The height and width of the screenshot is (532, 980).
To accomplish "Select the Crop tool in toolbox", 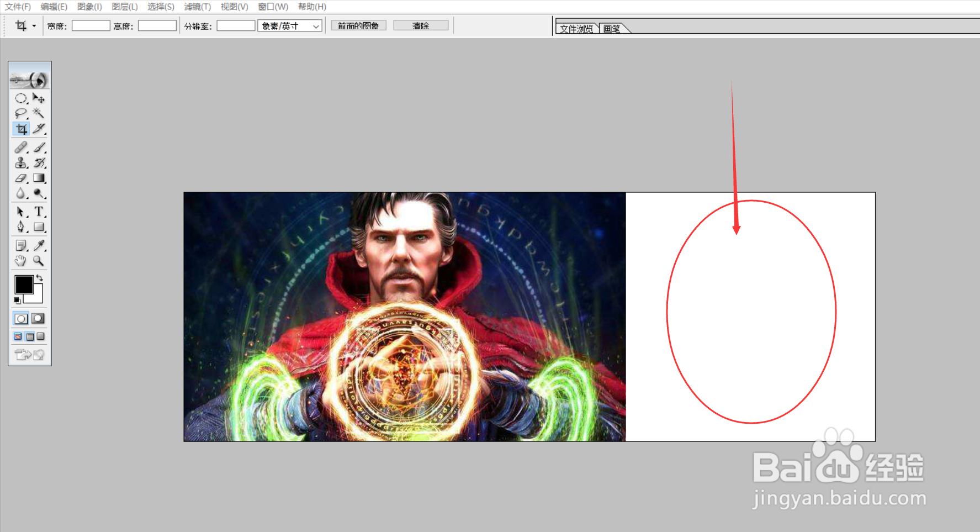I will [x=21, y=129].
